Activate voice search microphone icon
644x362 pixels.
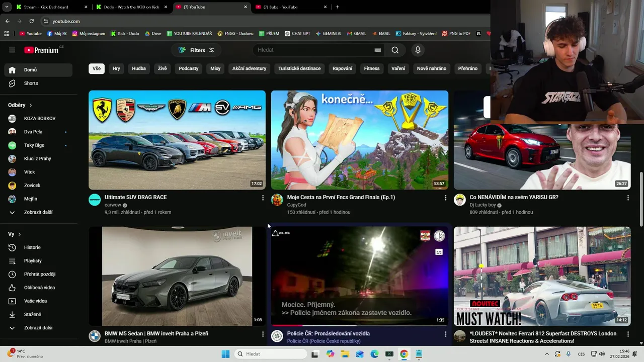[418, 50]
